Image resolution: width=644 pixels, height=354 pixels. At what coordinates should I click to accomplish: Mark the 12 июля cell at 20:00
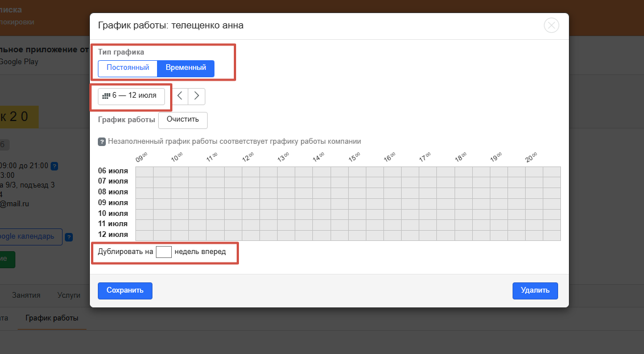coord(534,235)
